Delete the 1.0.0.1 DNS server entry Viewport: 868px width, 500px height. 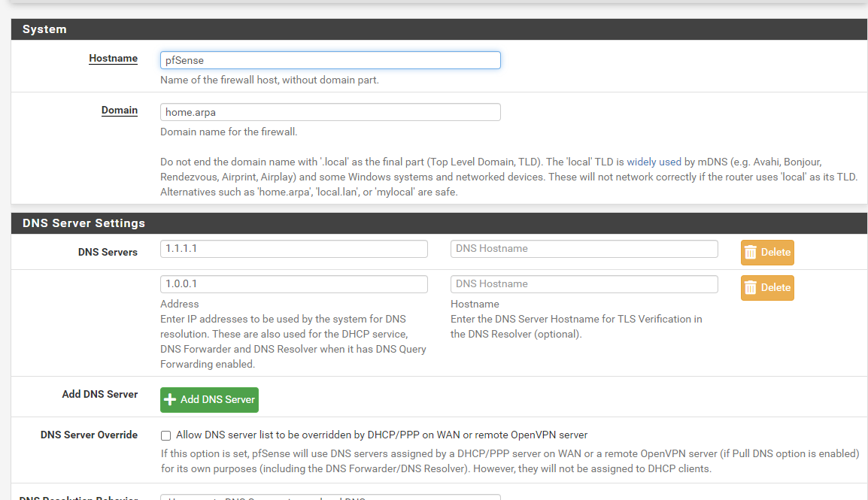pos(767,288)
